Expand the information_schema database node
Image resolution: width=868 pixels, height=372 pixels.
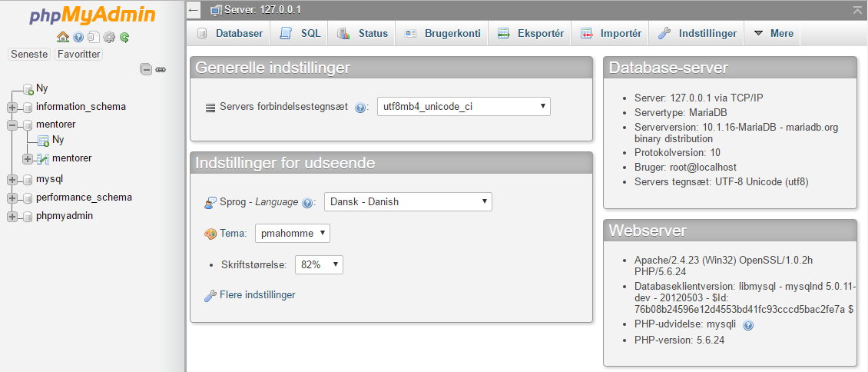12,107
